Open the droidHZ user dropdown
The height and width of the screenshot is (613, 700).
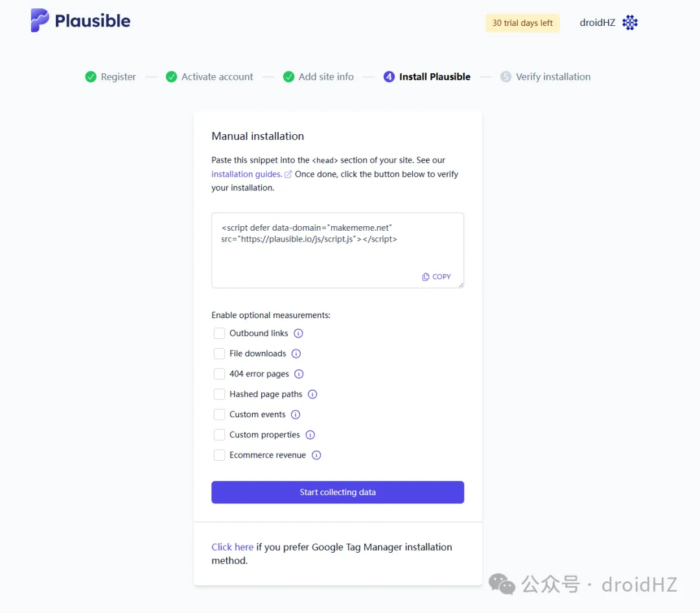597,23
